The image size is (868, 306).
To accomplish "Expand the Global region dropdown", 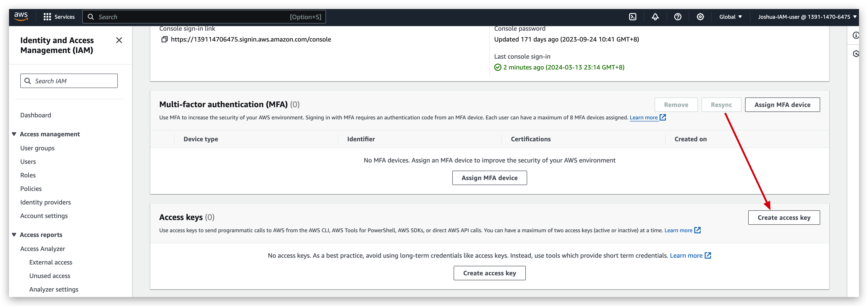I will click(730, 17).
